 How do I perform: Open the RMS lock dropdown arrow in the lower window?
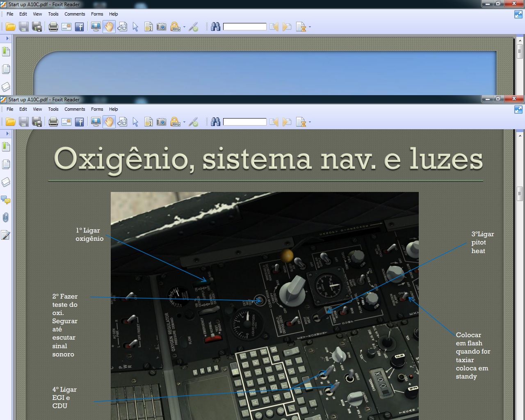tap(184, 122)
